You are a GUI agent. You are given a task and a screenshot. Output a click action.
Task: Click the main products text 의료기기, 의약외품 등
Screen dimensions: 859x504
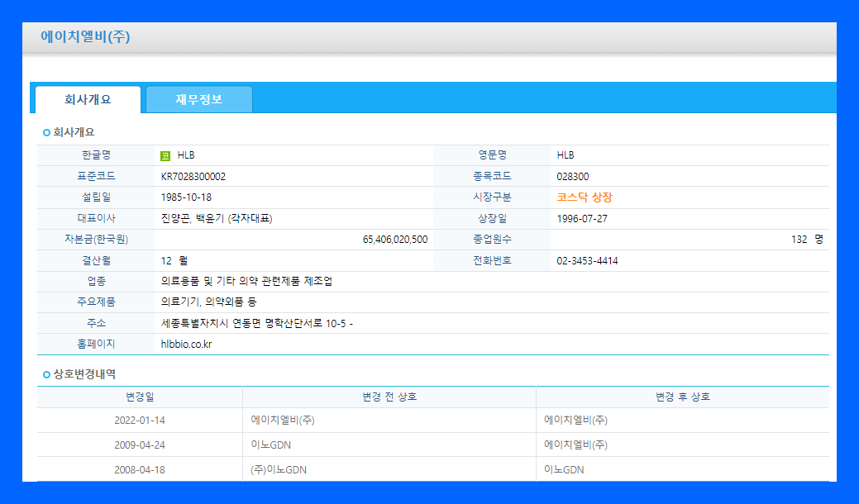[208, 302]
